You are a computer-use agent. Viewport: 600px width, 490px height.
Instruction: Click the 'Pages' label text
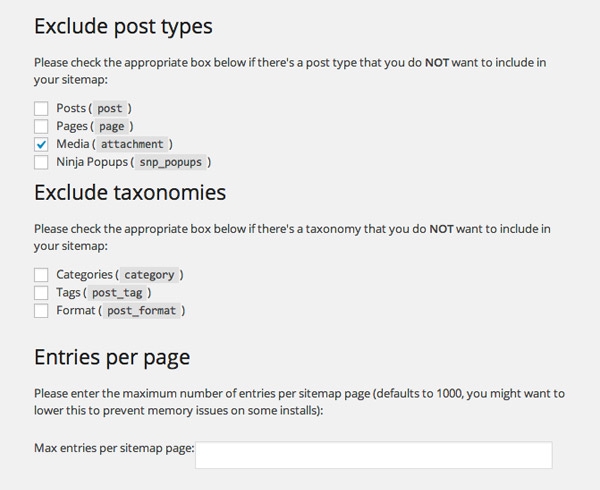pos(73,126)
